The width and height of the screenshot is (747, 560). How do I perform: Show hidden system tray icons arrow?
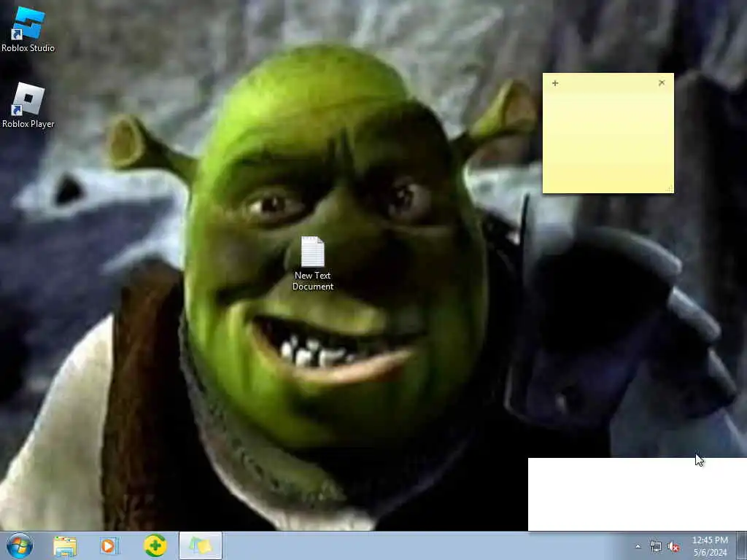[638, 547]
